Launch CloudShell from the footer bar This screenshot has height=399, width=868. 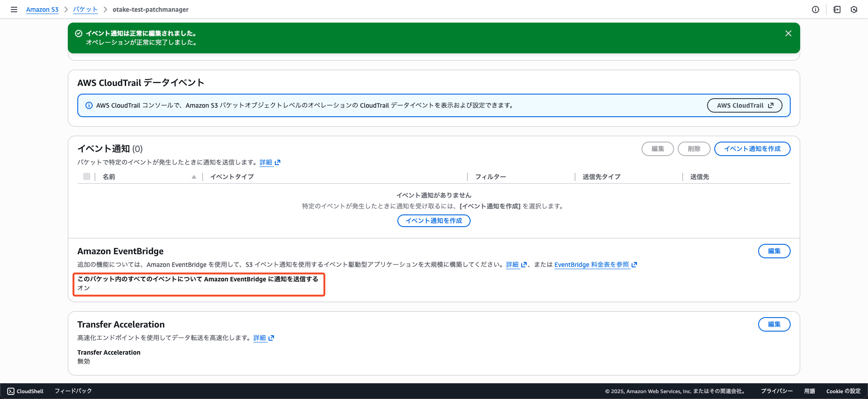click(x=26, y=391)
